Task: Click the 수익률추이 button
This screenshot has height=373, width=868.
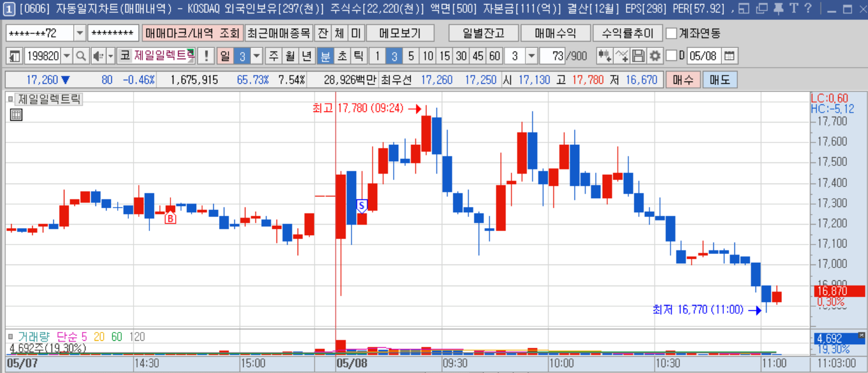Action: point(627,33)
